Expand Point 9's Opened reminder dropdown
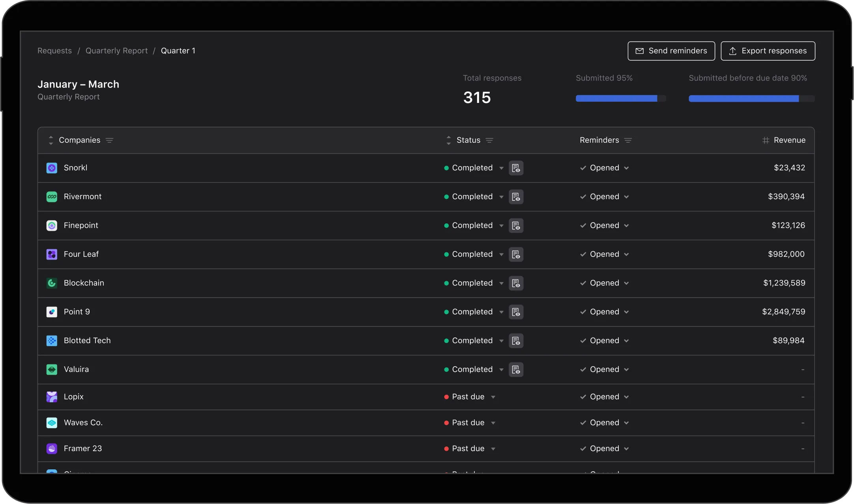 [x=626, y=312]
